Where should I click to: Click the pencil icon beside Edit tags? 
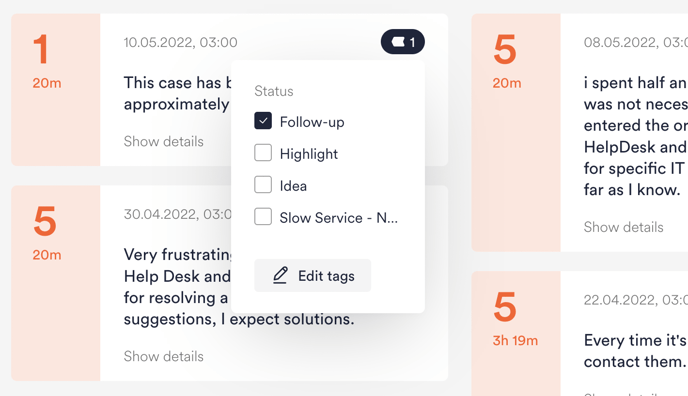point(280,275)
